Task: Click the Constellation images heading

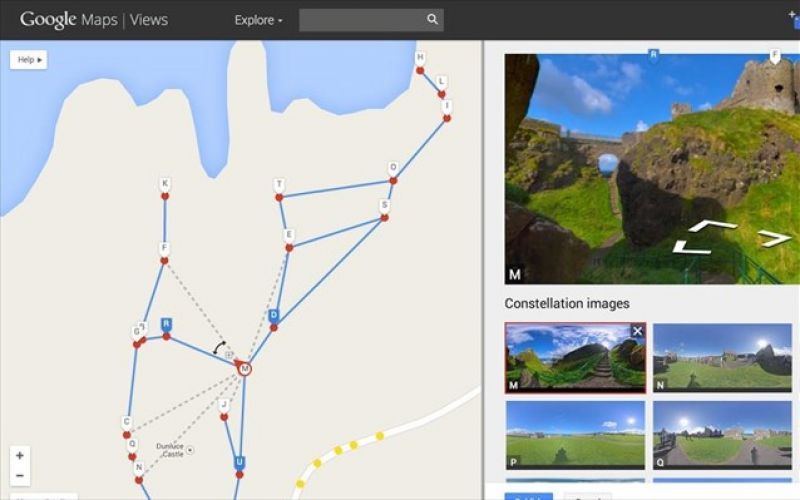Action: [567, 304]
